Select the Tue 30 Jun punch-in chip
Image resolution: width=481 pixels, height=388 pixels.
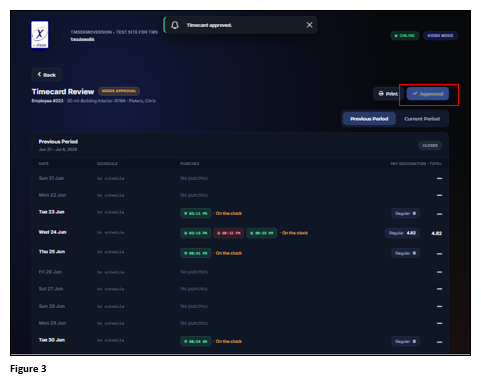click(196, 341)
